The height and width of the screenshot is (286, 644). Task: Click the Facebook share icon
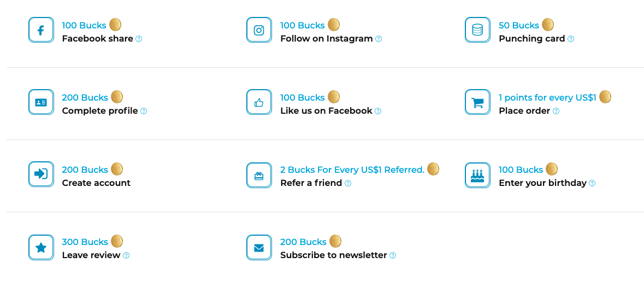[41, 30]
